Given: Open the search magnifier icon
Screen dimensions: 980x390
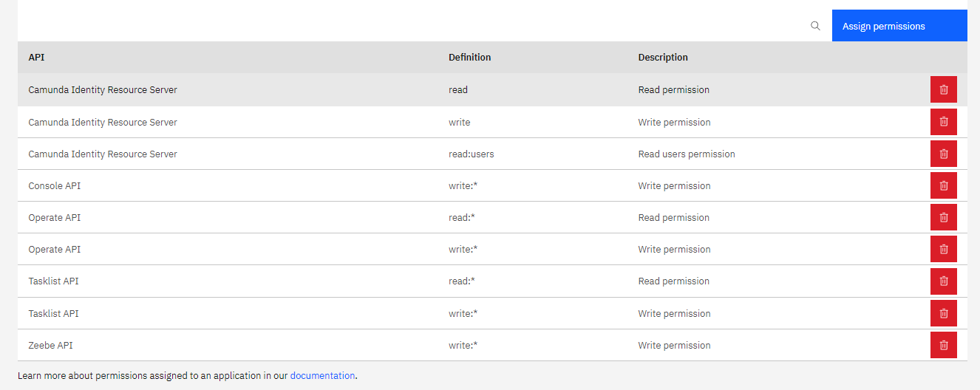Looking at the screenshot, I should pyautogui.click(x=815, y=26).
